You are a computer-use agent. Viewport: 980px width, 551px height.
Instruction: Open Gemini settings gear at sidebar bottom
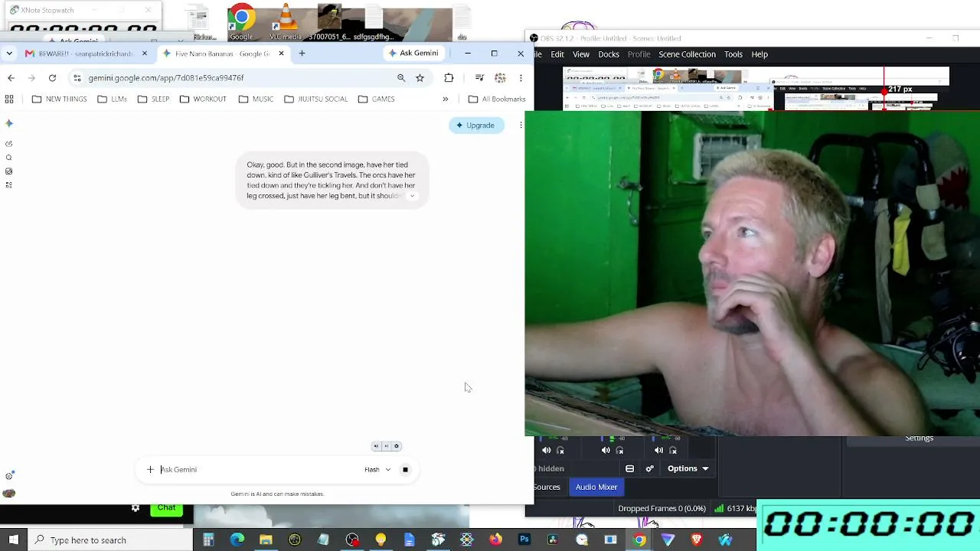9,476
